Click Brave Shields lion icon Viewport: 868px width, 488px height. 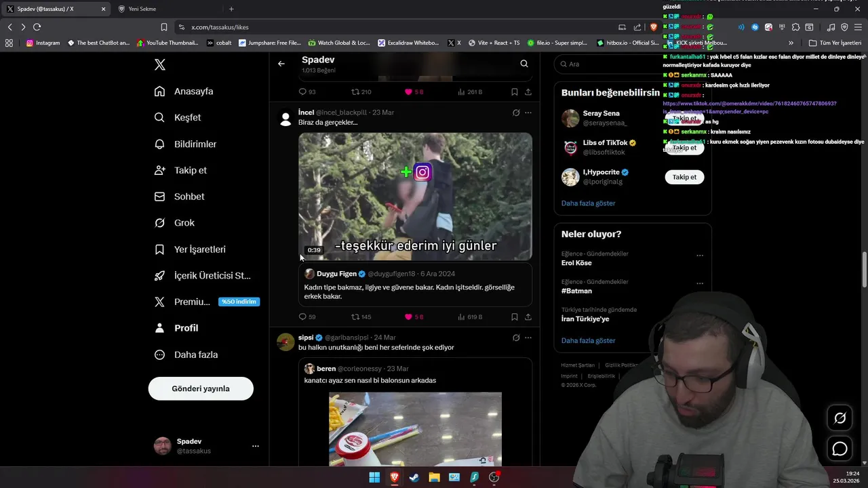pyautogui.click(x=653, y=27)
